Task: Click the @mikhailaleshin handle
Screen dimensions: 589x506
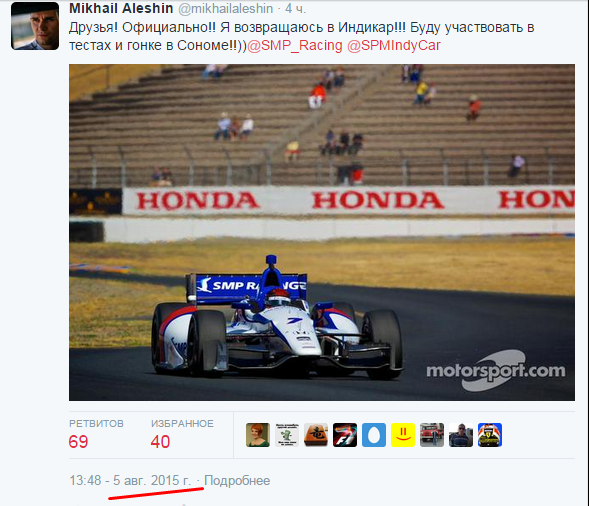Action: point(225,9)
